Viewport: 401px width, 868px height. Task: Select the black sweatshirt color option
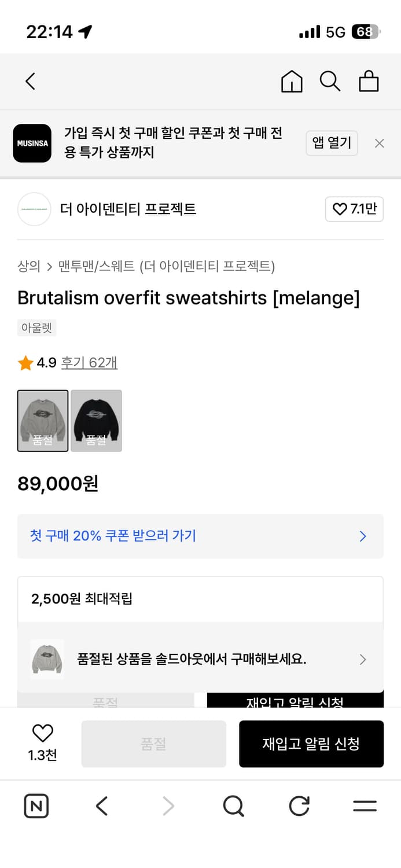click(96, 421)
